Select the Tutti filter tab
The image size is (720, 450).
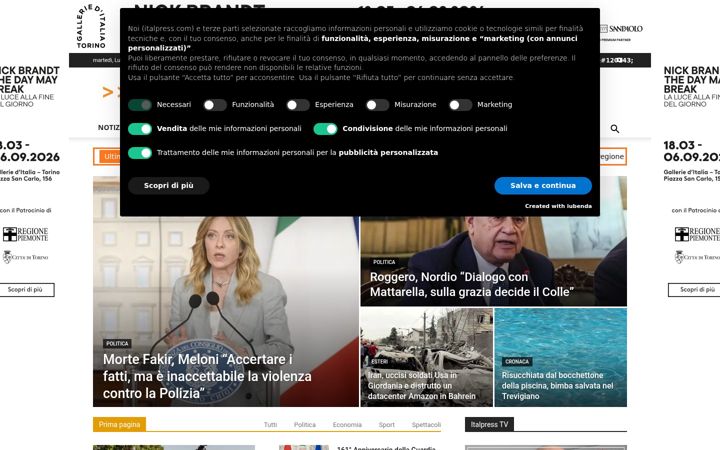point(270,425)
